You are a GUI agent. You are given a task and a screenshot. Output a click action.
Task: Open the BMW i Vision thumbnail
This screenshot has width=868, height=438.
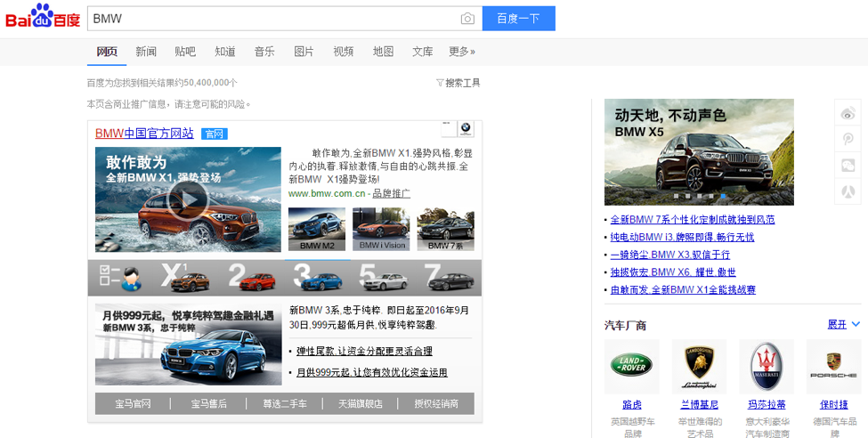(x=381, y=230)
